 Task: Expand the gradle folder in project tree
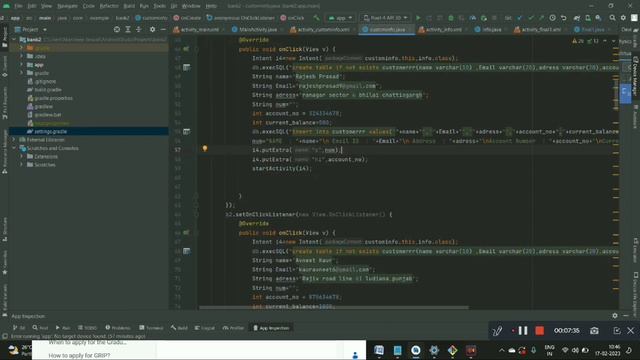(22, 73)
